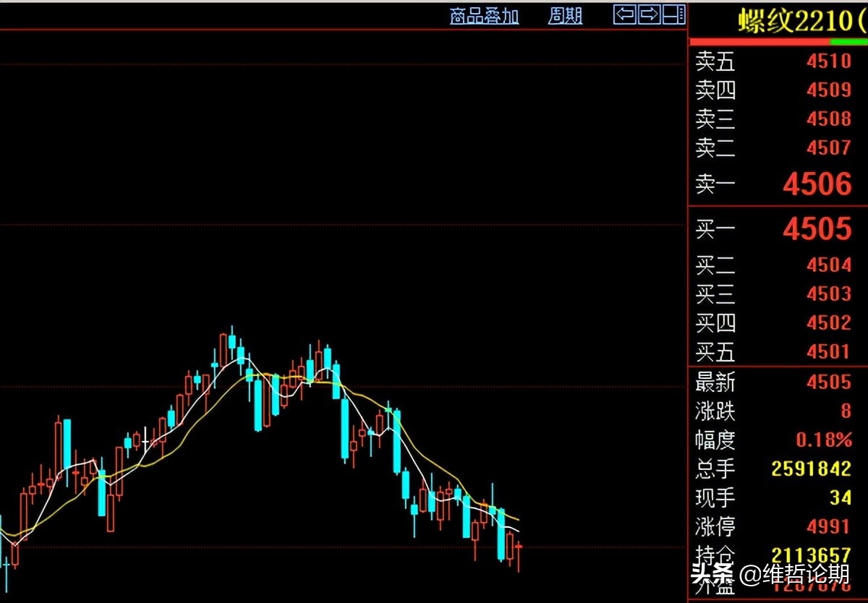The height and width of the screenshot is (603, 868).
Task: Click the 卖二 price 4507
Action: [829, 147]
